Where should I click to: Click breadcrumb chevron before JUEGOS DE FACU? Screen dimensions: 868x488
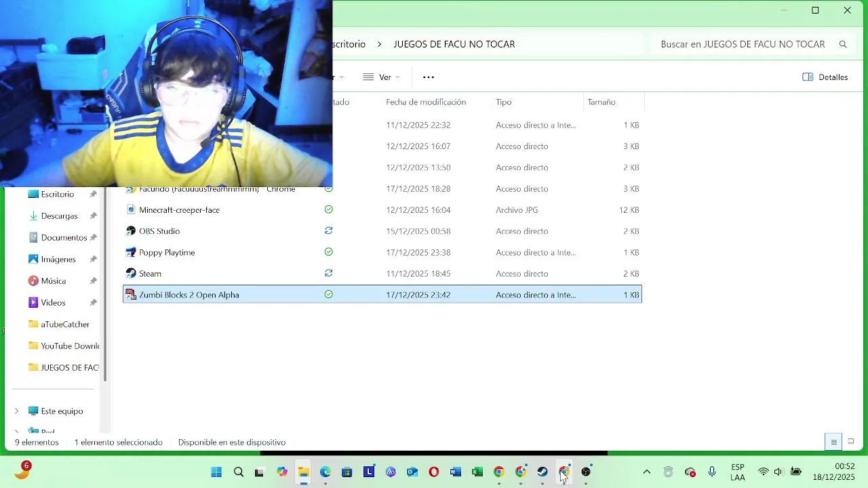click(379, 44)
